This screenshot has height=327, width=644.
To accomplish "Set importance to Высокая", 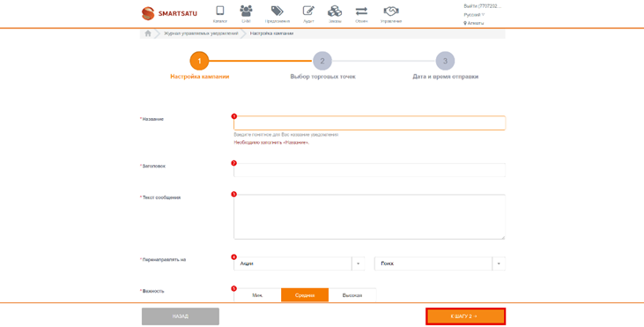I will 352,295.
